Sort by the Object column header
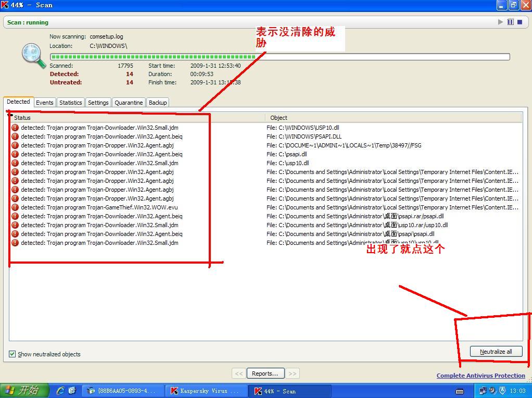Viewport: 532px width, 398px height. coord(394,118)
